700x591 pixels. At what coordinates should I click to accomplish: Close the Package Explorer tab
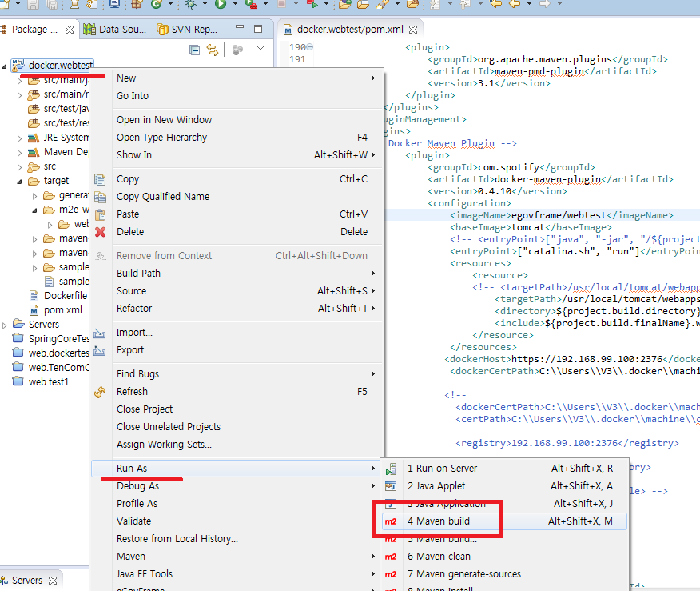pyautogui.click(x=70, y=30)
